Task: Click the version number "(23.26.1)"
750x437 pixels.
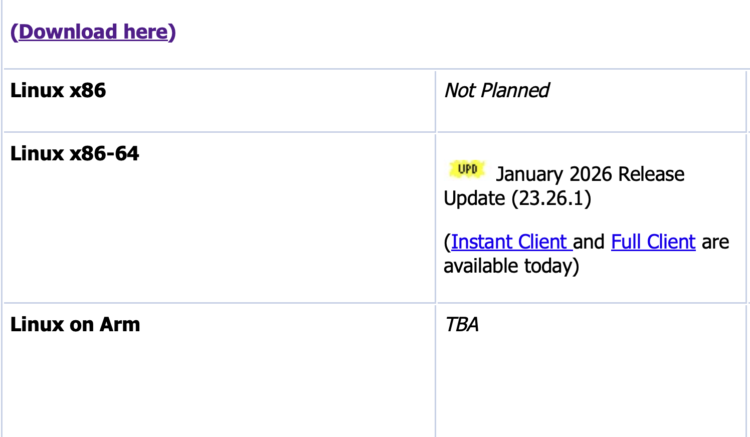Action: pos(552,198)
